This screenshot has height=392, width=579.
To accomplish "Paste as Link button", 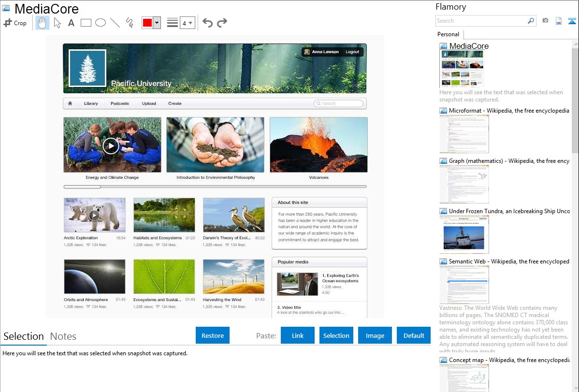I will click(x=298, y=335).
